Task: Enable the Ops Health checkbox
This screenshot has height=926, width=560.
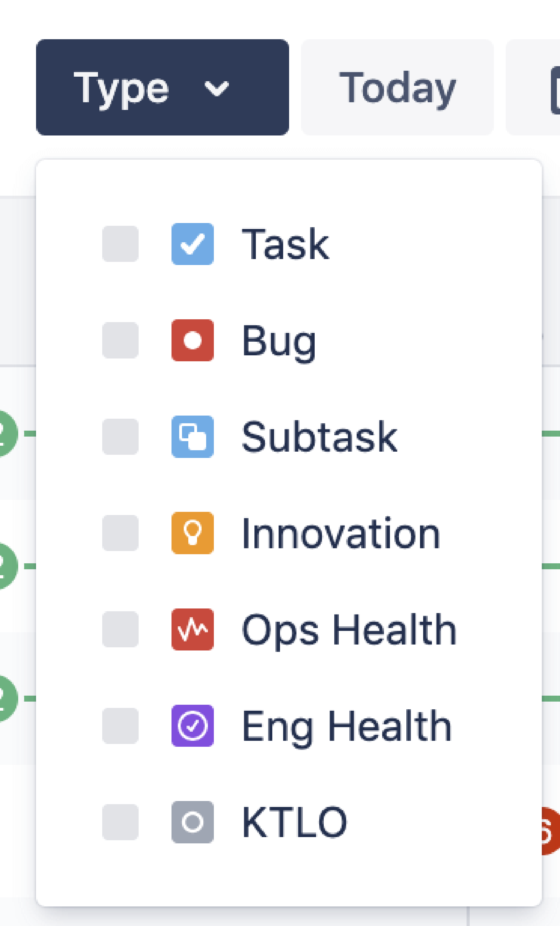Action: [x=120, y=629]
